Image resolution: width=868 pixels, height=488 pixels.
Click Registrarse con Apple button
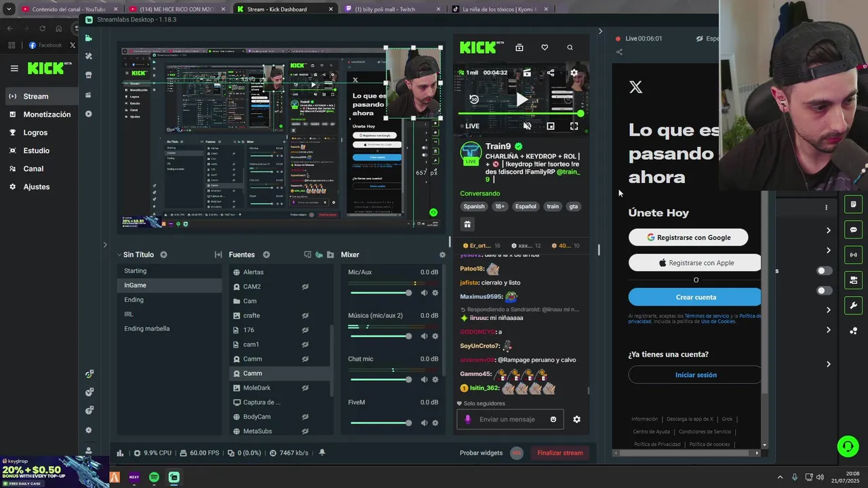coord(695,263)
